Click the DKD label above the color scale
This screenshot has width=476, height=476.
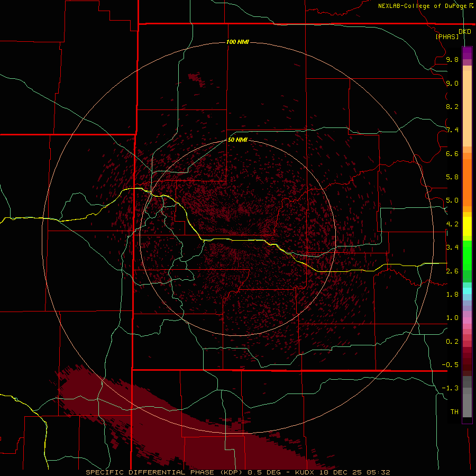tap(464, 32)
